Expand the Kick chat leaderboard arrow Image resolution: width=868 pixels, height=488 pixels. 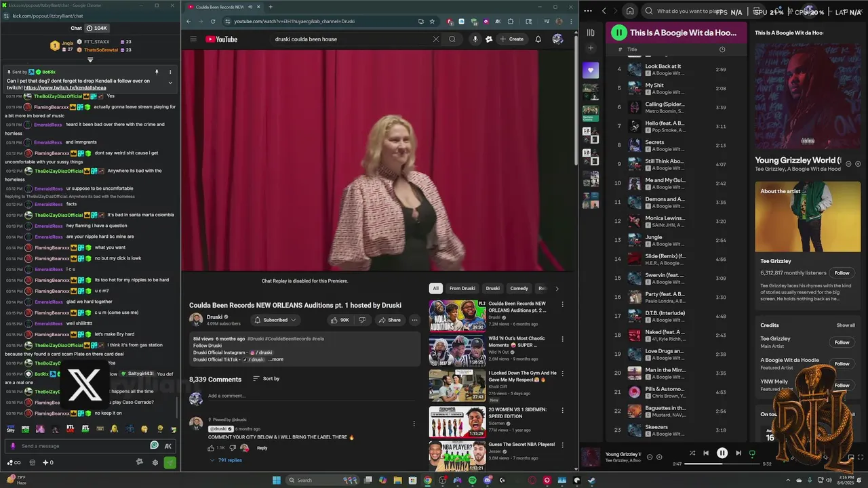[90, 60]
